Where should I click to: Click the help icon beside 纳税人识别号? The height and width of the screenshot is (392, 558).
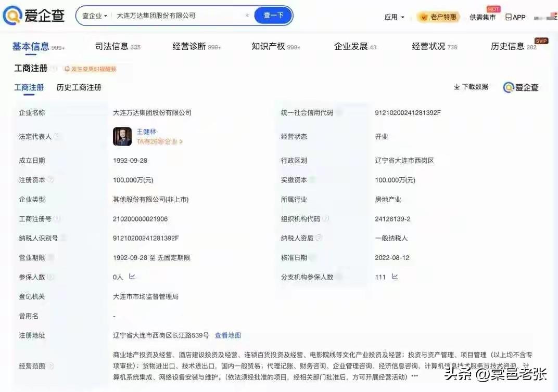pos(63,238)
